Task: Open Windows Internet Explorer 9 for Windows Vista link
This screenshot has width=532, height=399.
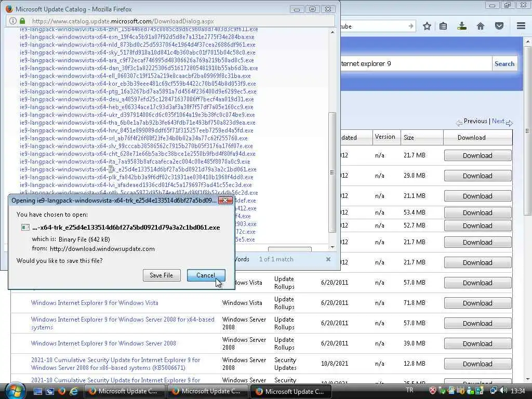Action: pos(95,303)
